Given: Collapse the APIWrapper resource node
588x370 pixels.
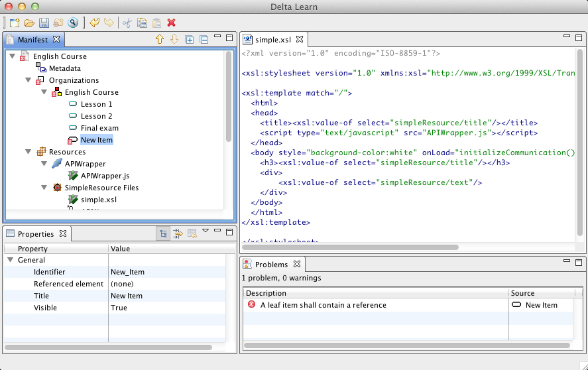Looking at the screenshot, I should 44,164.
